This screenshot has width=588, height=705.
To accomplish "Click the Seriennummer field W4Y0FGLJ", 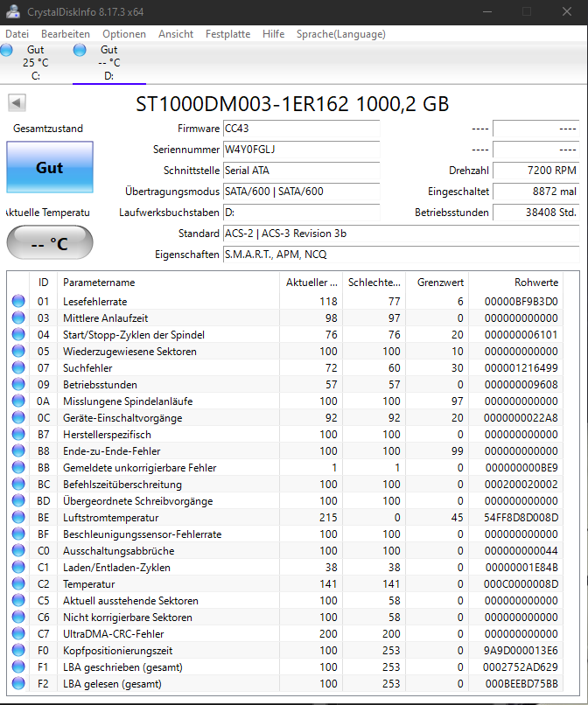I will [301, 150].
